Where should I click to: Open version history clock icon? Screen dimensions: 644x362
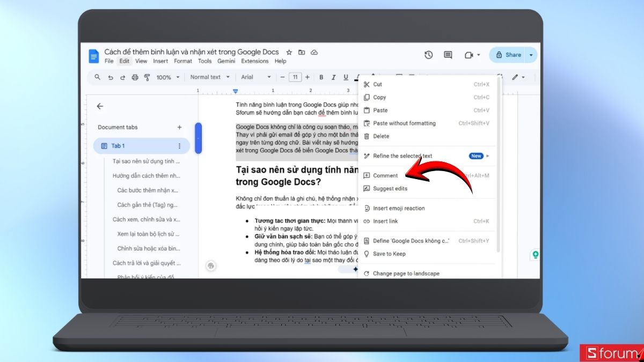point(428,55)
